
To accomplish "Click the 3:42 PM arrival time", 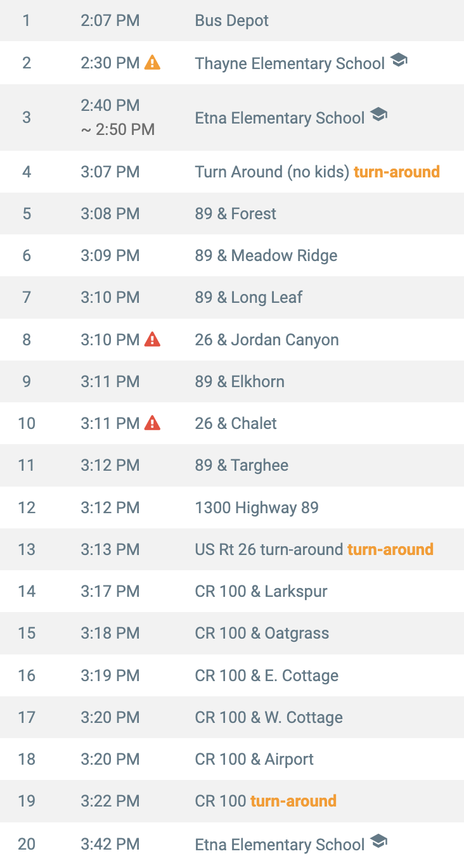I will 110,844.
